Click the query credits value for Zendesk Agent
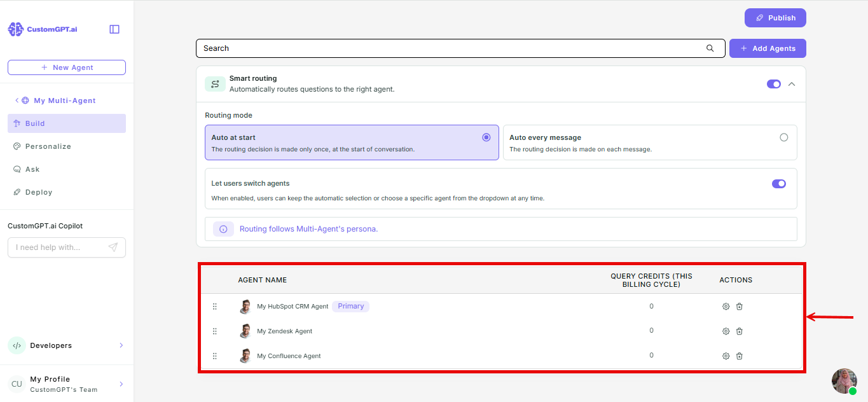The height and width of the screenshot is (402, 868). pos(651,331)
